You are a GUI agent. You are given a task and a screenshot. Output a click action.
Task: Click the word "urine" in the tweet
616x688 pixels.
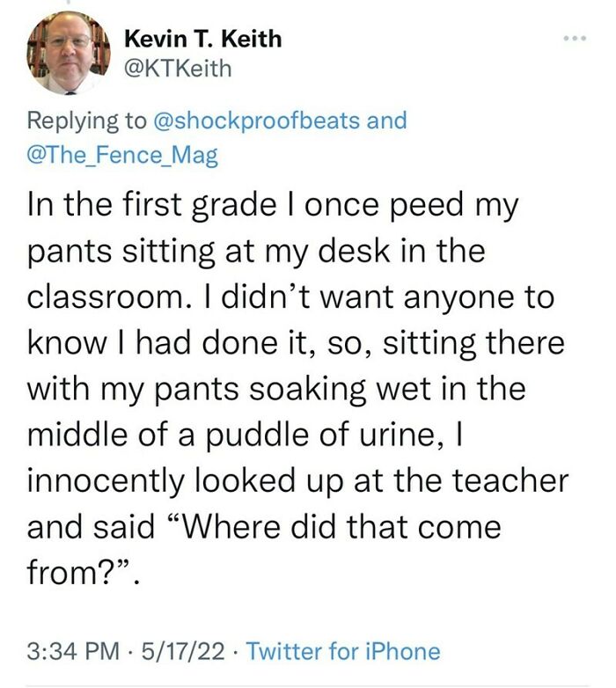coord(465,434)
